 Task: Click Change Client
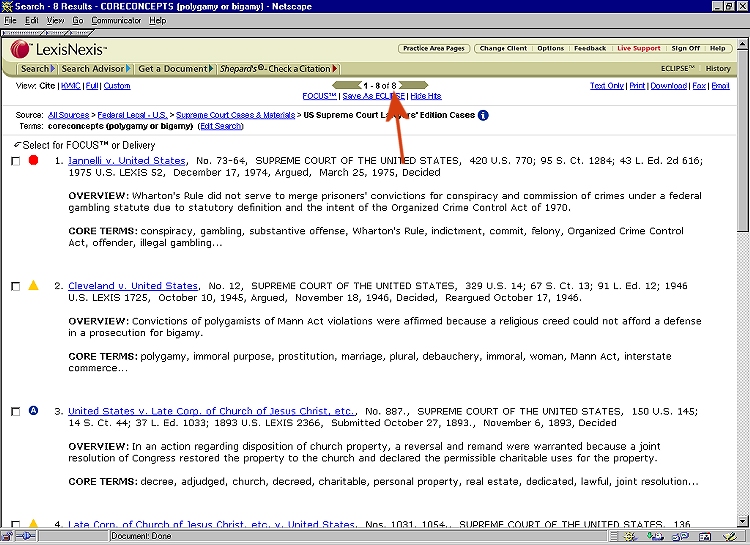(x=503, y=48)
